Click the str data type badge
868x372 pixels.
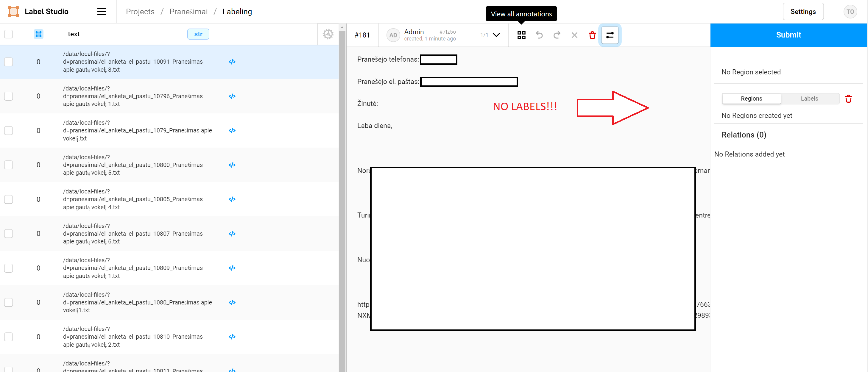pyautogui.click(x=198, y=34)
